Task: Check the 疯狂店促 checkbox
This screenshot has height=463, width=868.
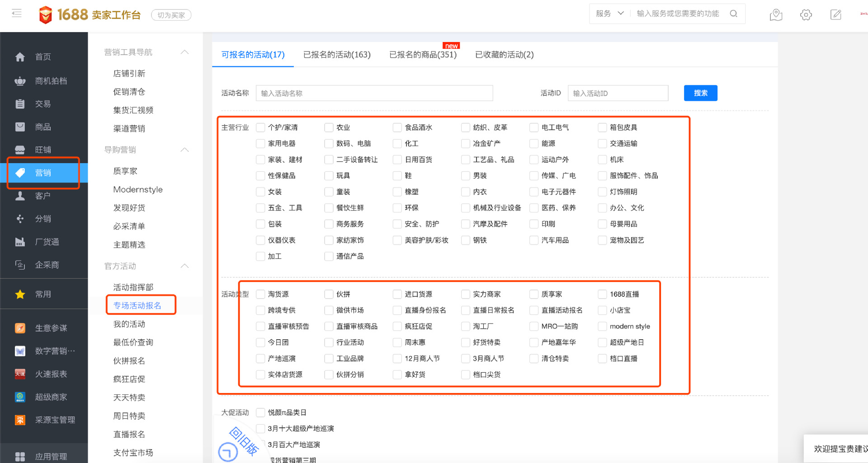Action: [397, 326]
